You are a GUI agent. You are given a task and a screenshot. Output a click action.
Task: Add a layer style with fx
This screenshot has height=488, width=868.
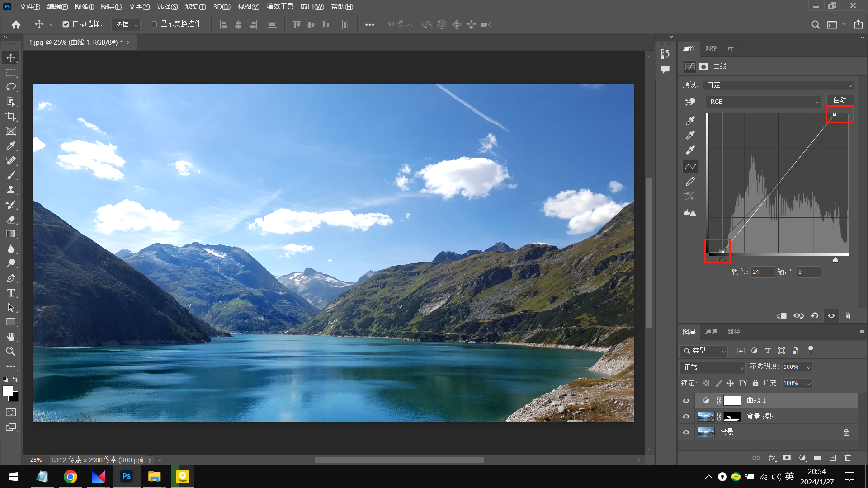pos(773,458)
